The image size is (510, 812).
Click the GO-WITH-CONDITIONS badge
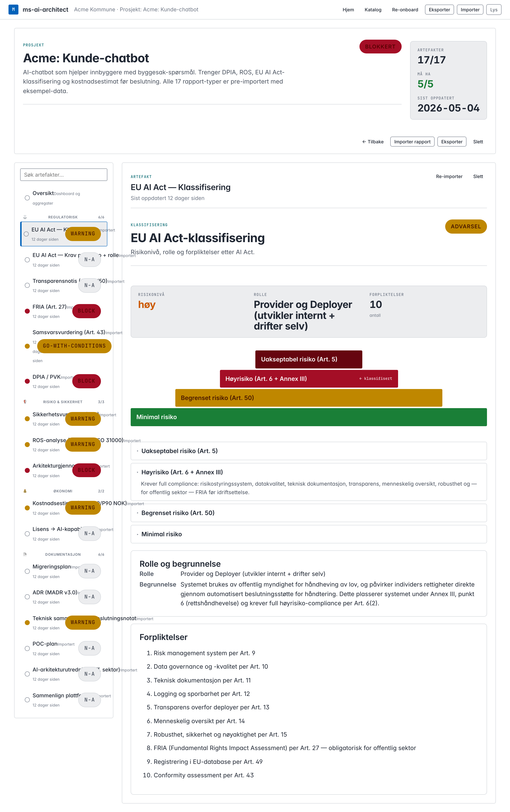click(x=74, y=346)
